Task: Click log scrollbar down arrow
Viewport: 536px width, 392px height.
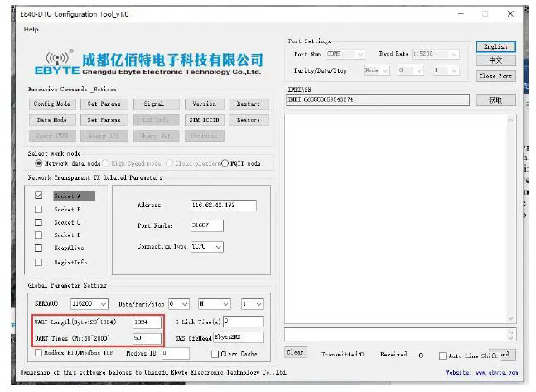Action: coord(510,318)
